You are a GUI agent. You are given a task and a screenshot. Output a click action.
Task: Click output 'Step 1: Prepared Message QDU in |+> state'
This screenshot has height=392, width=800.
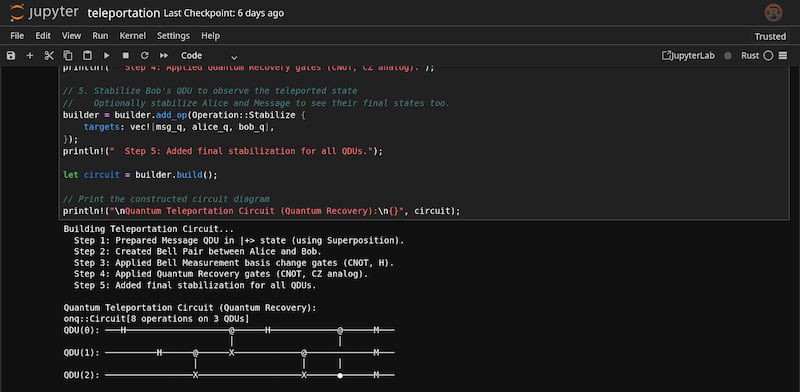tap(239, 240)
